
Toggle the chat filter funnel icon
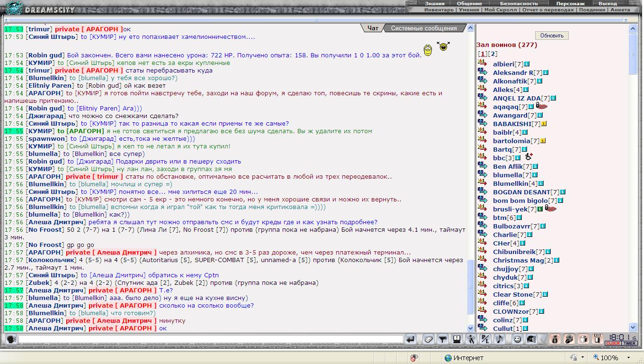[x=442, y=339]
